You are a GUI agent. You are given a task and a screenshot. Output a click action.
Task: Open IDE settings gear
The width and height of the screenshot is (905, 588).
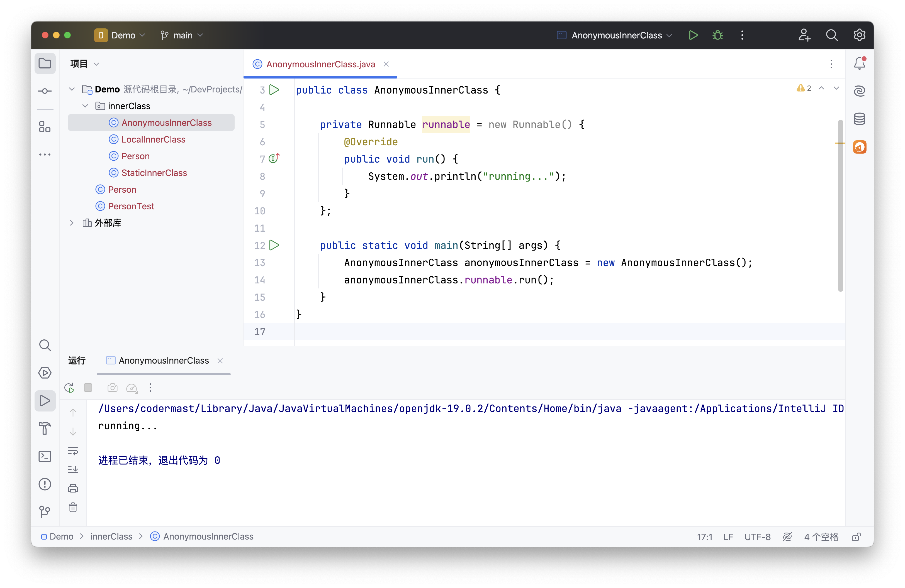click(859, 35)
